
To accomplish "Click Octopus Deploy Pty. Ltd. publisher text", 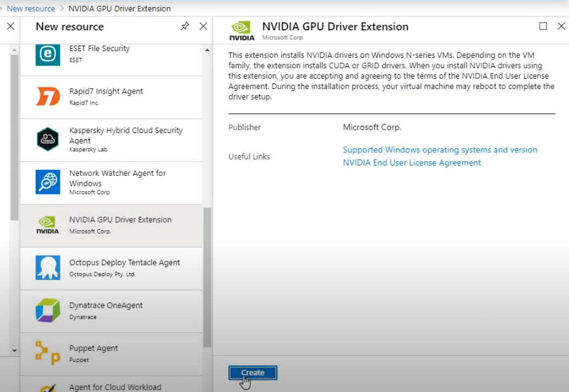I will point(102,274).
